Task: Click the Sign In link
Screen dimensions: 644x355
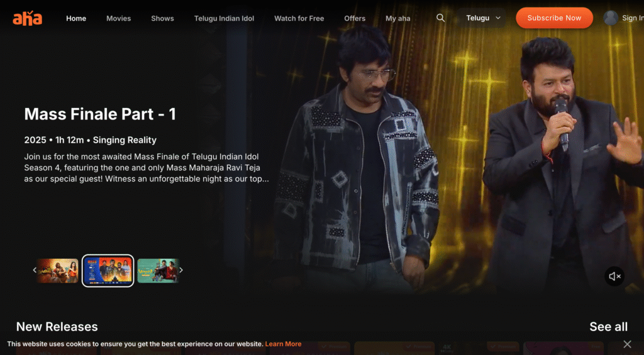Action: 633,18
